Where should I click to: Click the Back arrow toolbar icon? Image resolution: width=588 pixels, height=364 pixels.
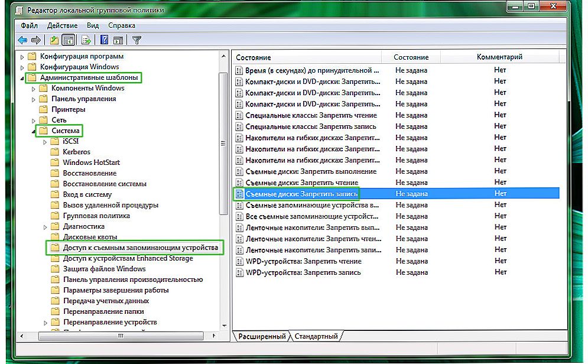(x=22, y=40)
